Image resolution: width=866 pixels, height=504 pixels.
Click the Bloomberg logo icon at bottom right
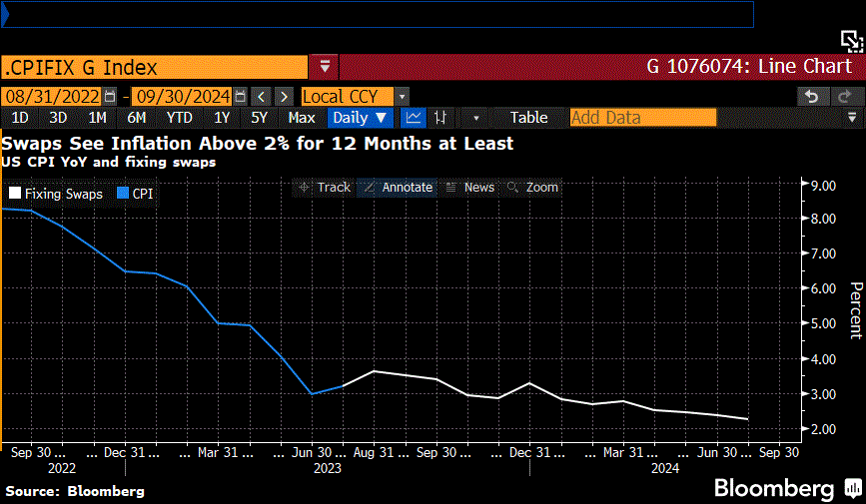853,489
